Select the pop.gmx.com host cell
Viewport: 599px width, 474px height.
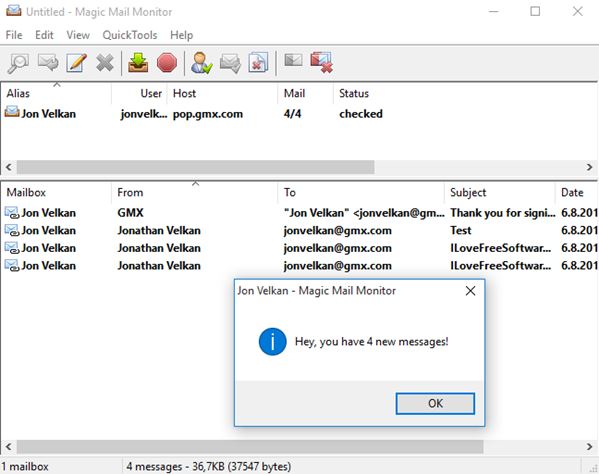point(208,114)
